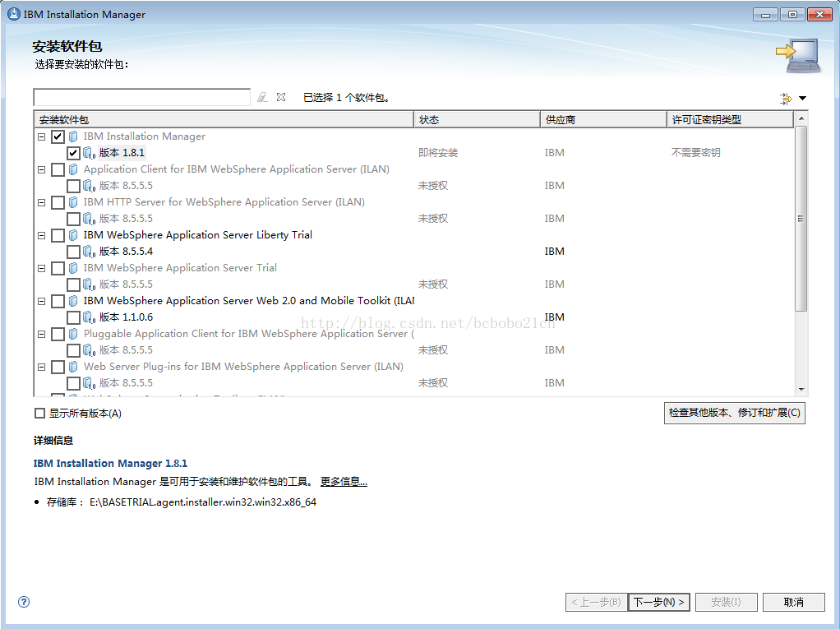Click 检查其他版本、修订和扩展(C) button
840x629 pixels.
(x=735, y=413)
